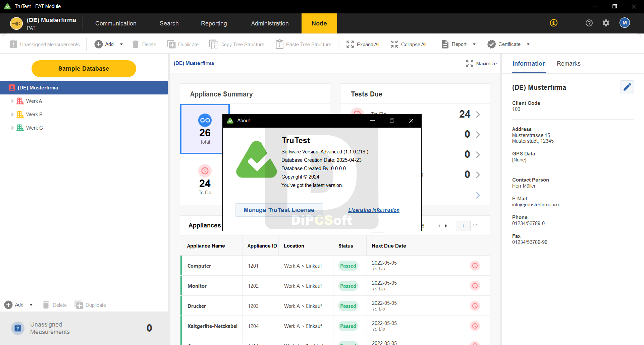This screenshot has width=644, height=345.
Task: Open settings with the gear icon
Action: coord(606,23)
